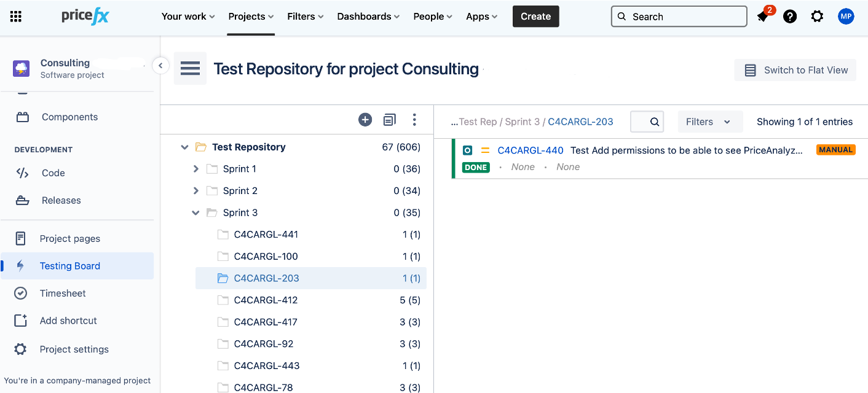
Task: Open the C4CARGL-440 test link
Action: (530, 150)
